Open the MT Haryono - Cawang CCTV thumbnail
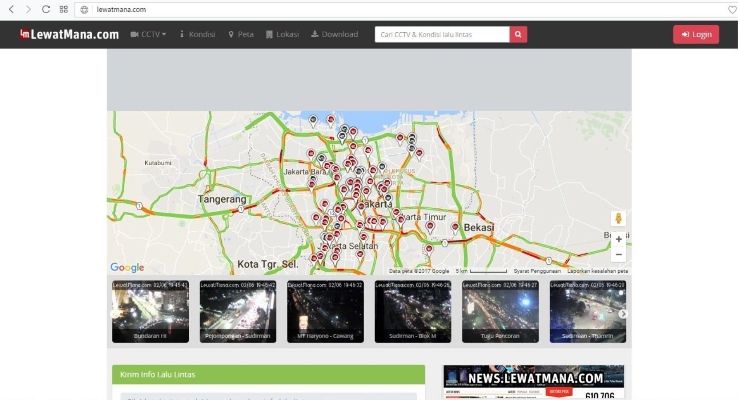The height and width of the screenshot is (400, 738). [x=325, y=312]
